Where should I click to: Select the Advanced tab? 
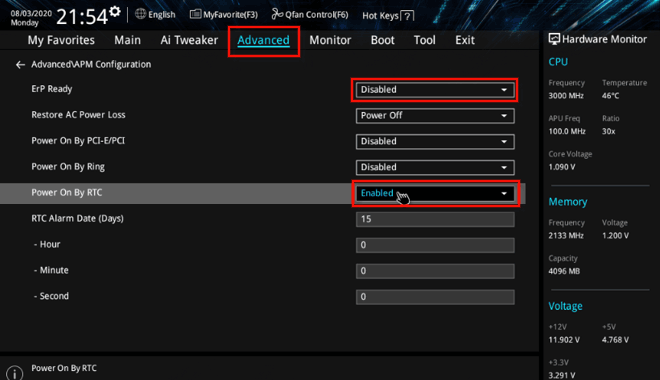pyautogui.click(x=263, y=40)
